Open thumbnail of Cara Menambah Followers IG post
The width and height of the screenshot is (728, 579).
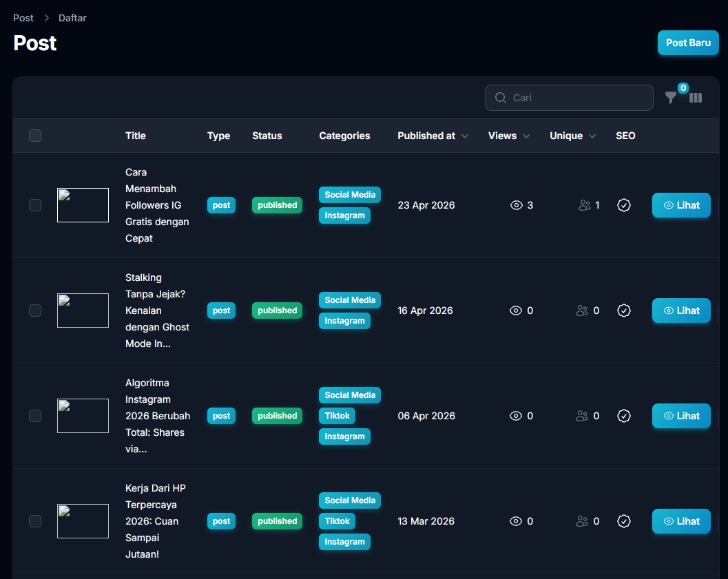[x=83, y=205]
